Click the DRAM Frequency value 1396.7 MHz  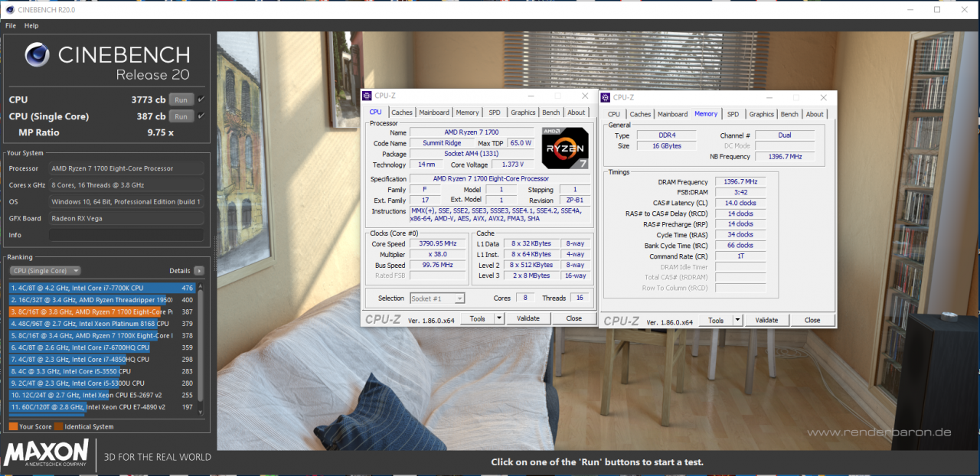pos(740,181)
